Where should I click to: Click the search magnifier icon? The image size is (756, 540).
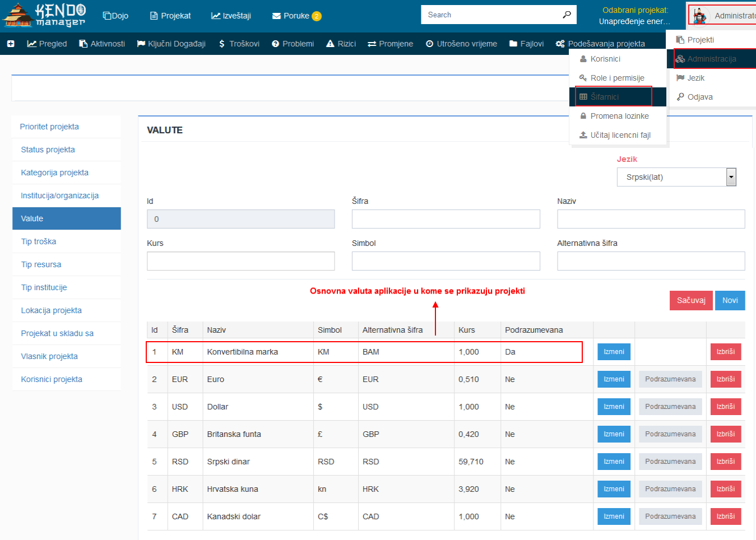coord(567,15)
